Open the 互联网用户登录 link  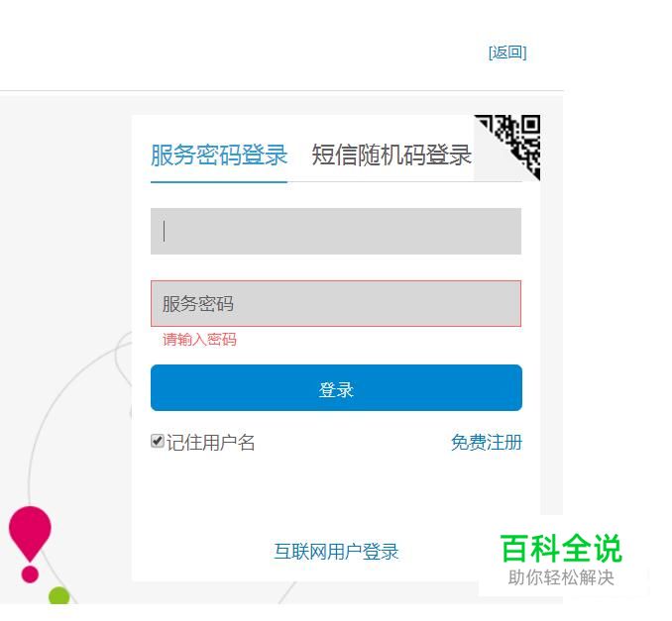point(336,552)
